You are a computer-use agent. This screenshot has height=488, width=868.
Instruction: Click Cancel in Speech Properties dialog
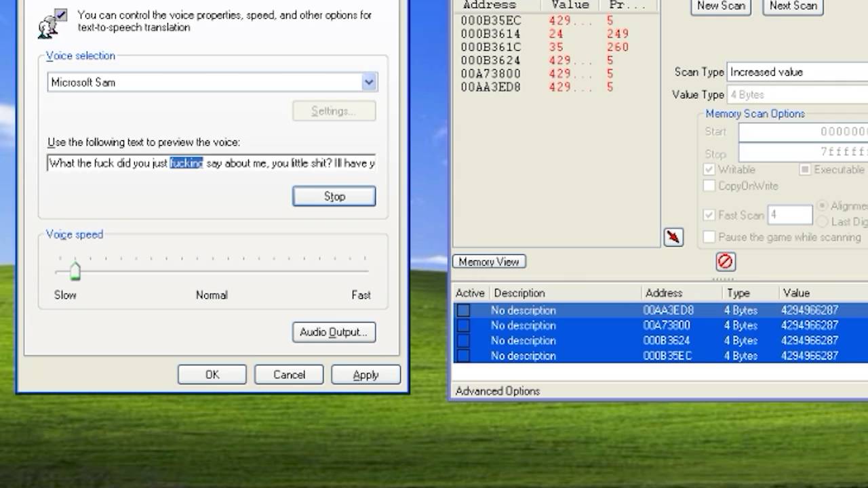(289, 375)
